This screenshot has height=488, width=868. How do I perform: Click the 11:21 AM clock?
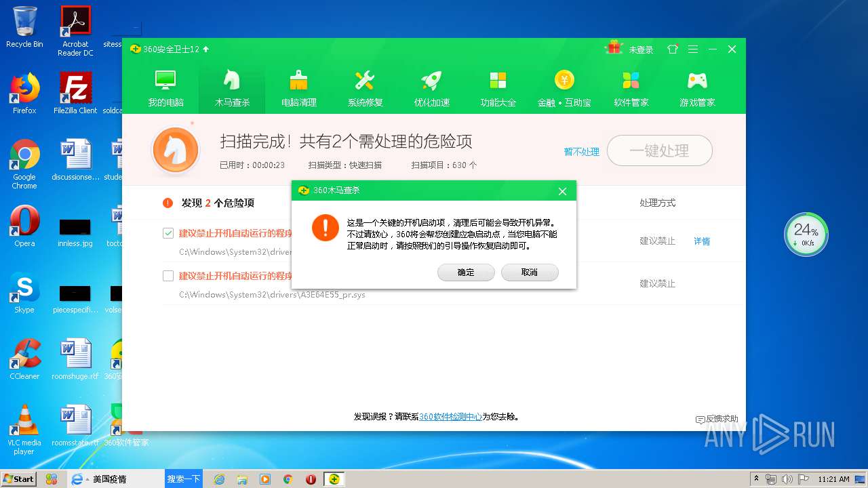(x=833, y=479)
